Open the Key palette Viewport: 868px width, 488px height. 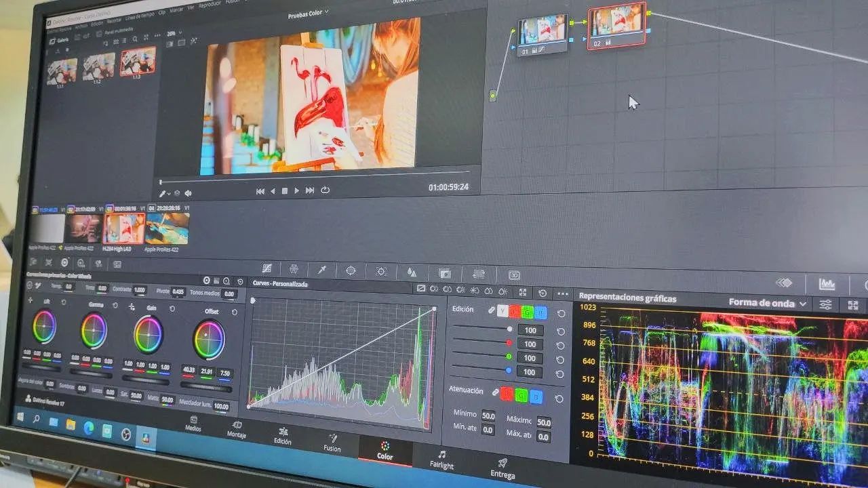tap(445, 273)
